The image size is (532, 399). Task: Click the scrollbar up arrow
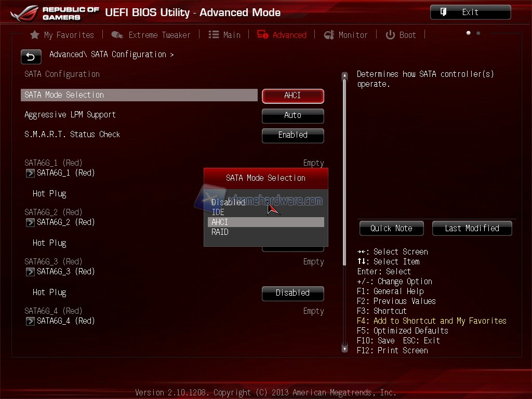344,76
